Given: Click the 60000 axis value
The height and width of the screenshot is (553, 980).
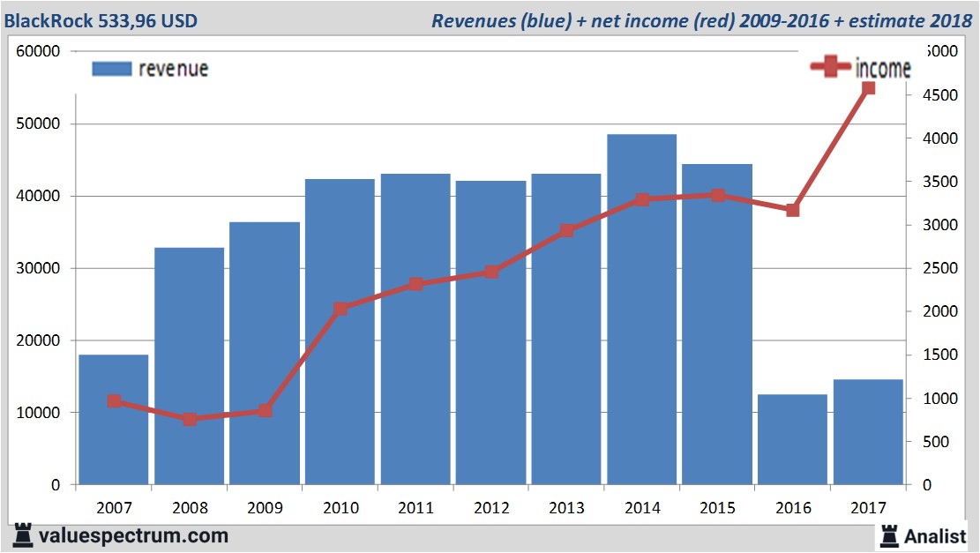Looking at the screenshot, I should pos(38,51).
